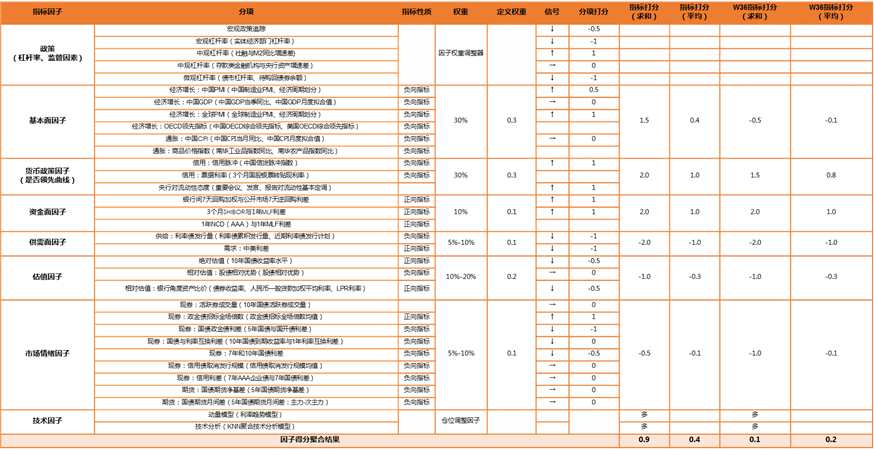
Task: Select the 宏观杠杆率 row
Action: coord(246,41)
